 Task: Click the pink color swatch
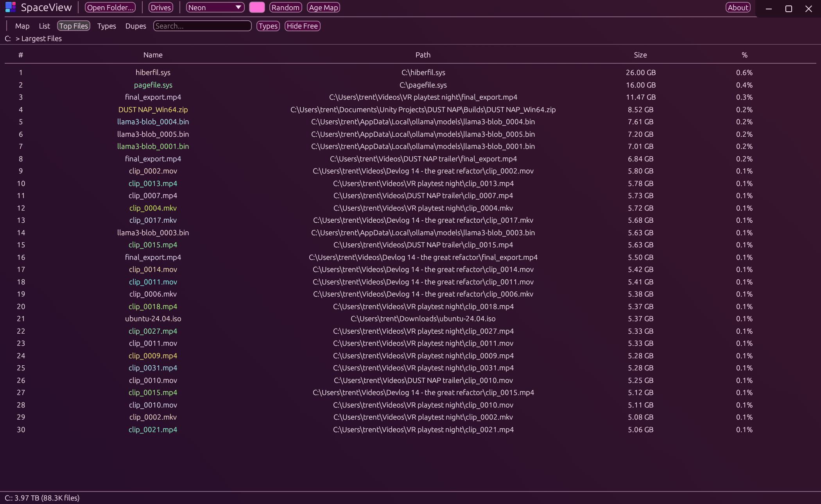pos(257,7)
